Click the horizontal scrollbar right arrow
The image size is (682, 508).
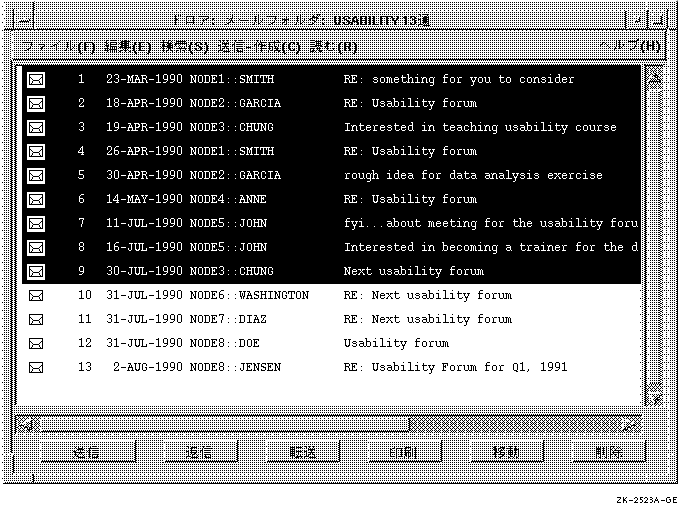click(630, 426)
